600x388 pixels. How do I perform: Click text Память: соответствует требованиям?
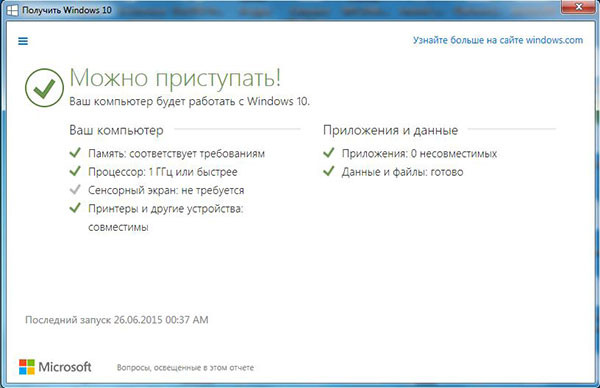[x=176, y=153]
